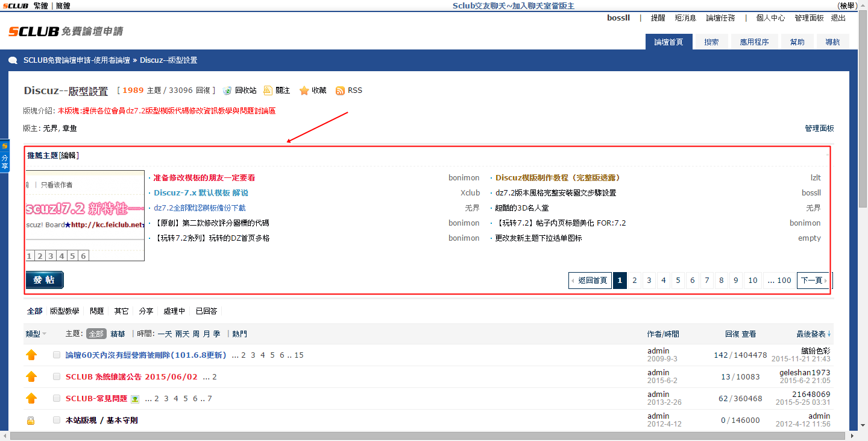The height and width of the screenshot is (441, 868).
Task: Open the 導航 nav tab
Action: tap(832, 42)
